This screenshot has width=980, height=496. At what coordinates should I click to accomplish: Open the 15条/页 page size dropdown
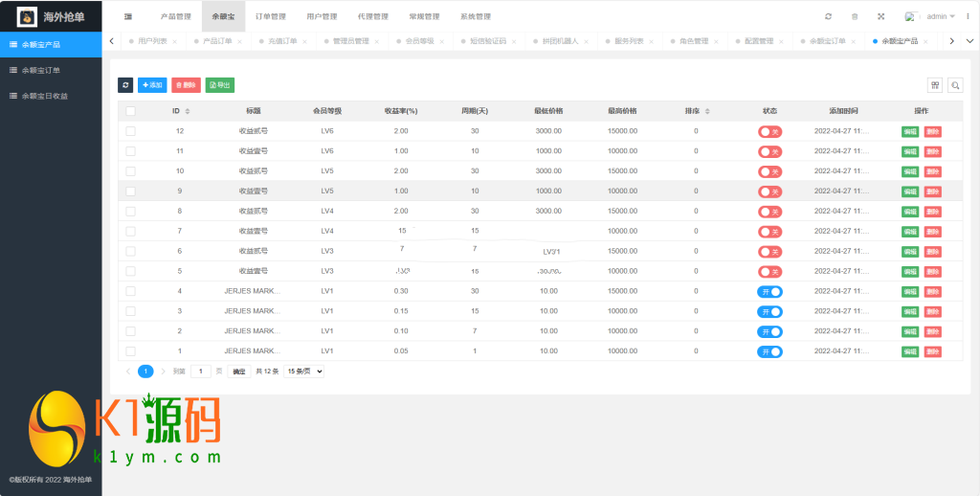(304, 372)
